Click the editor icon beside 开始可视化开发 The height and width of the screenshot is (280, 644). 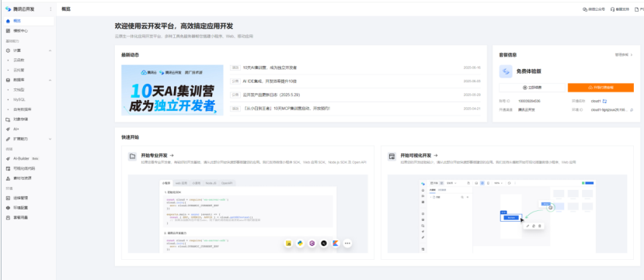392,156
